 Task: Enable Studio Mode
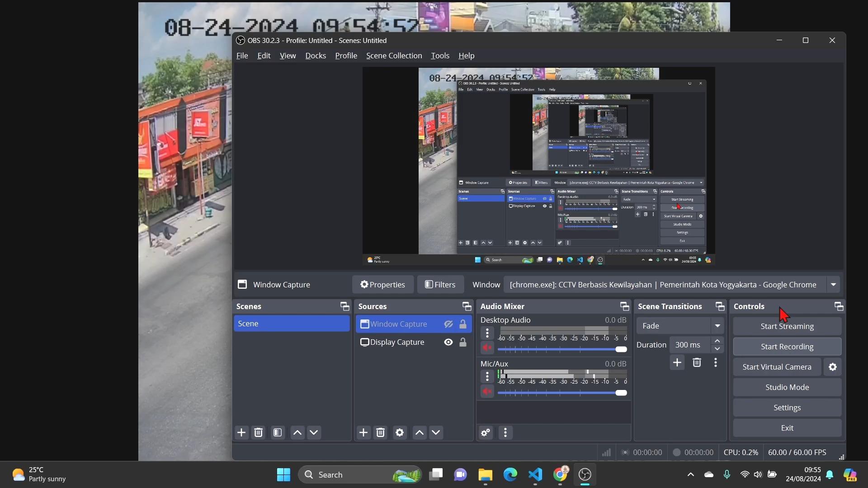(787, 387)
